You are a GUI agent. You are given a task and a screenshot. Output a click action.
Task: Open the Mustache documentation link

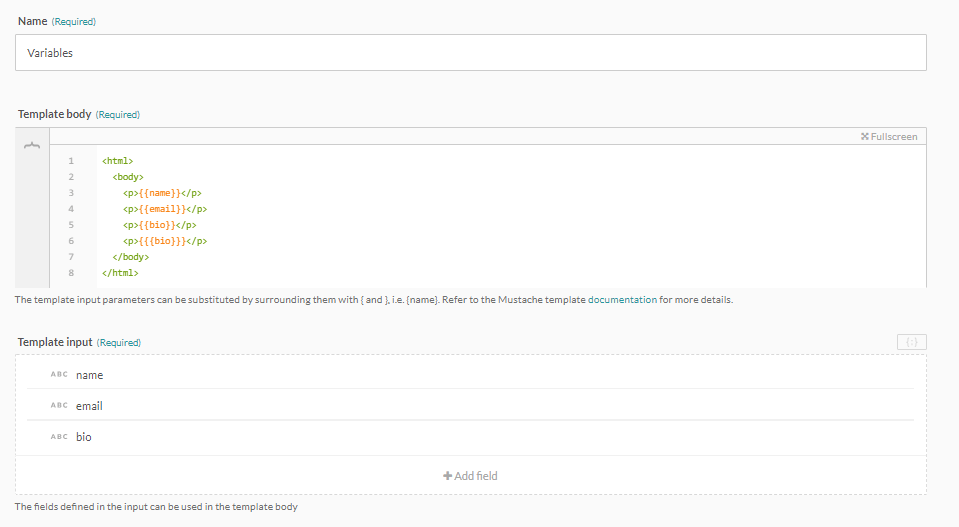622,299
